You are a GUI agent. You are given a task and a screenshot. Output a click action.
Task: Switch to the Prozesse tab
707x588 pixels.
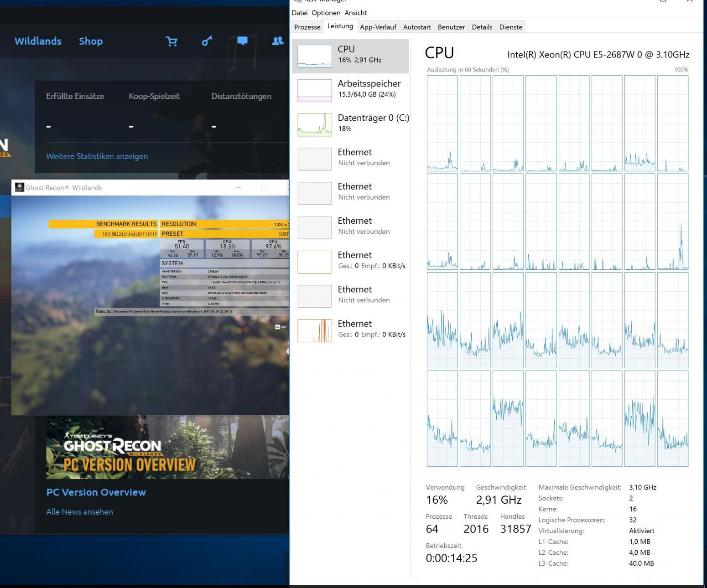(307, 27)
